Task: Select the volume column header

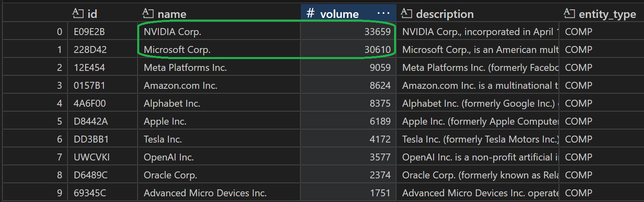Action: [x=348, y=13]
